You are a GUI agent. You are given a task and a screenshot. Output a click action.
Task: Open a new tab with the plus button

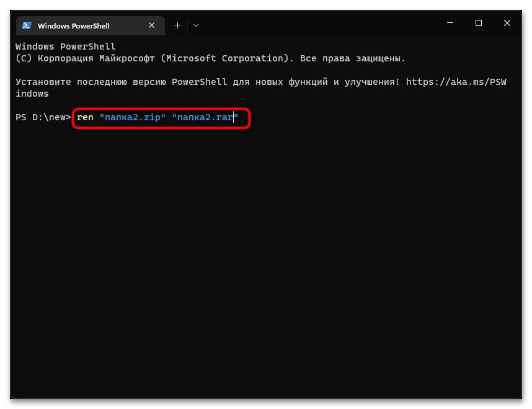tap(177, 25)
